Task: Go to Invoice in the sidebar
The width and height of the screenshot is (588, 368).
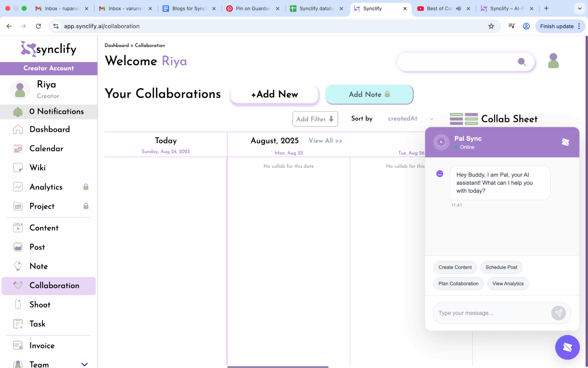Action: pos(42,346)
